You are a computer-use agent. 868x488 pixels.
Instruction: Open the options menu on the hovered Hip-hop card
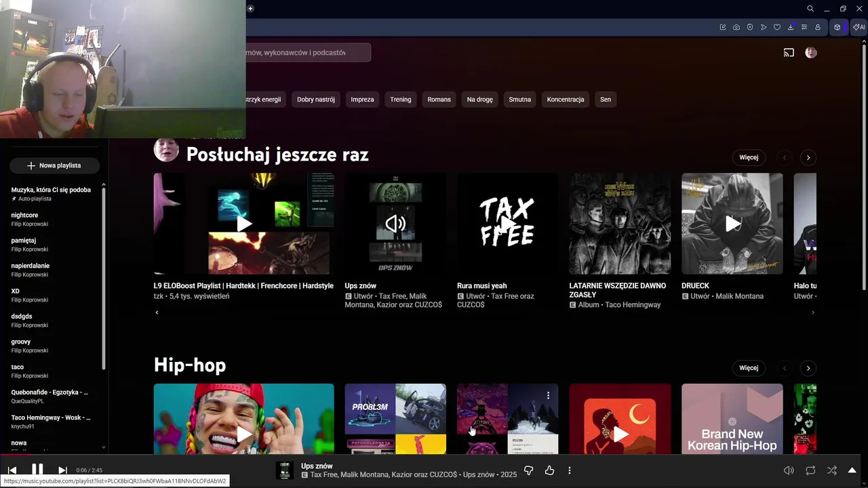[548, 395]
